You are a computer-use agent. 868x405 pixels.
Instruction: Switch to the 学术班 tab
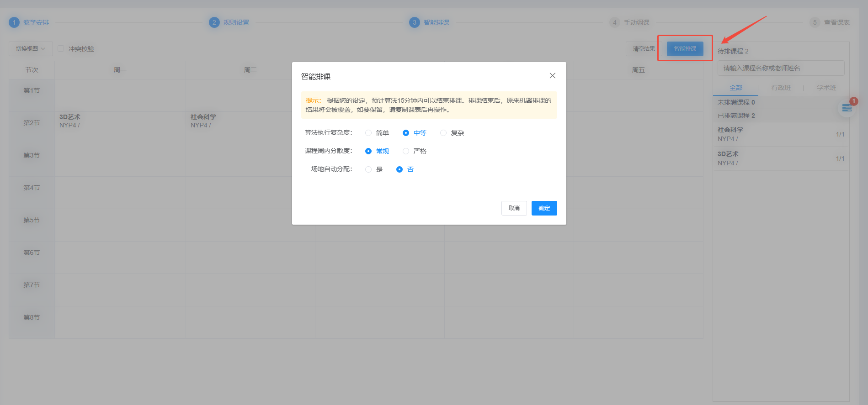pos(826,88)
